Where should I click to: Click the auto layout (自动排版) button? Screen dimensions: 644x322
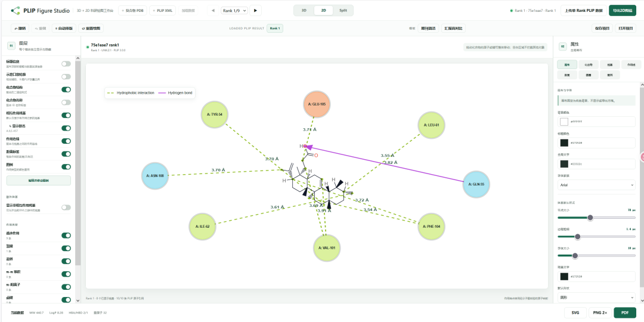pyautogui.click(x=64, y=29)
